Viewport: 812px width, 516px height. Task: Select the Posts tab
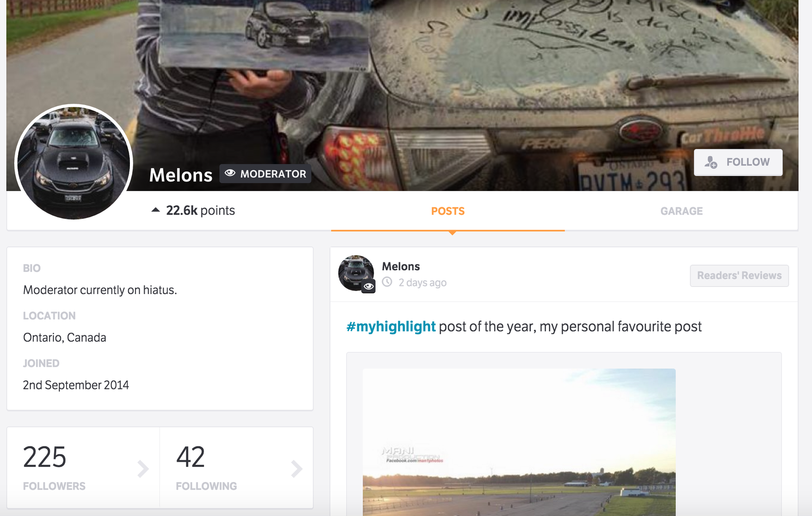click(x=448, y=211)
